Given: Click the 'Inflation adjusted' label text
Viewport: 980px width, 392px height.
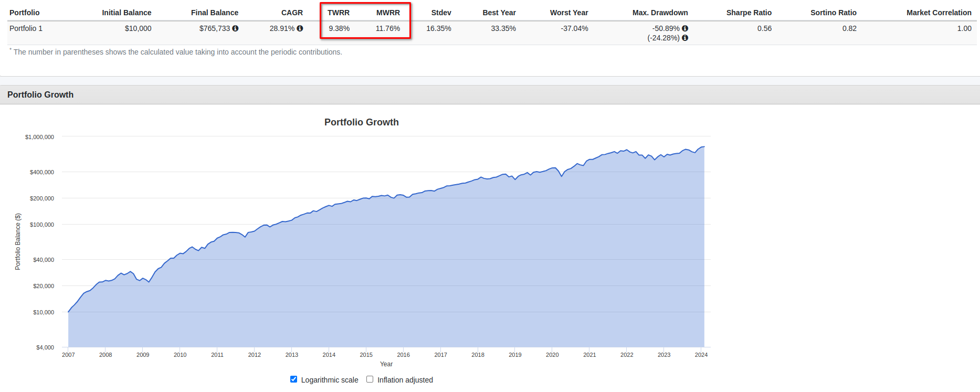Looking at the screenshot, I should pyautogui.click(x=405, y=380).
